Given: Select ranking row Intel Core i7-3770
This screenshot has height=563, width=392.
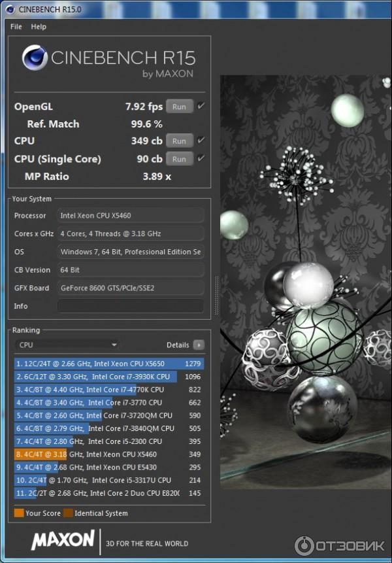Looking at the screenshot, I should tap(109, 403).
